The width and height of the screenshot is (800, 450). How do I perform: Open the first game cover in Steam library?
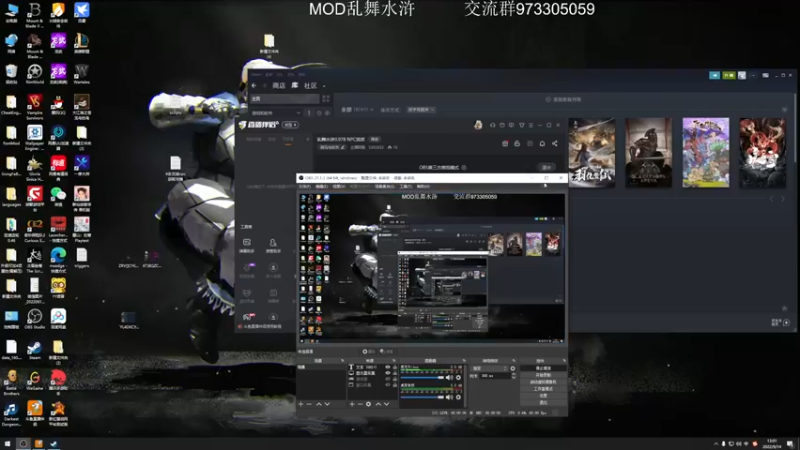click(x=592, y=153)
